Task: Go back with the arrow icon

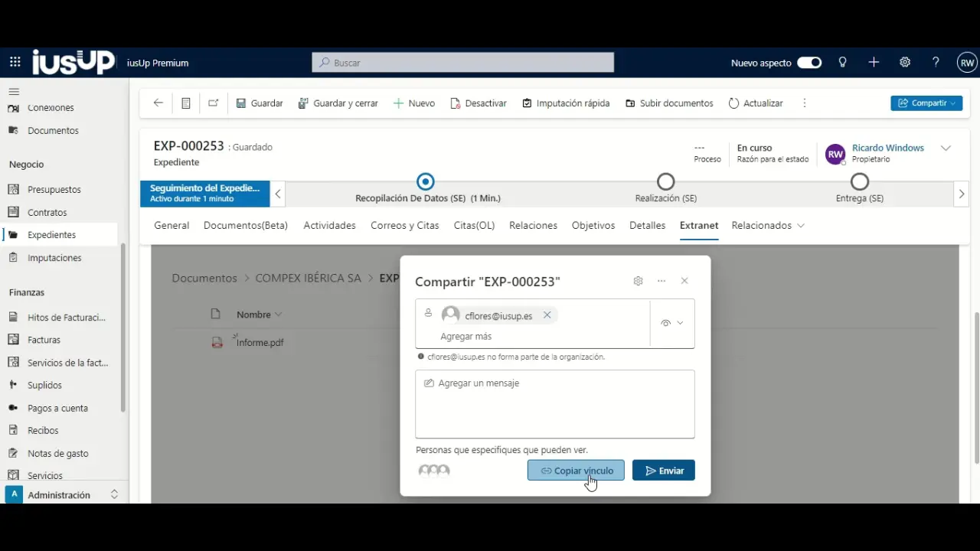Action: 158,103
